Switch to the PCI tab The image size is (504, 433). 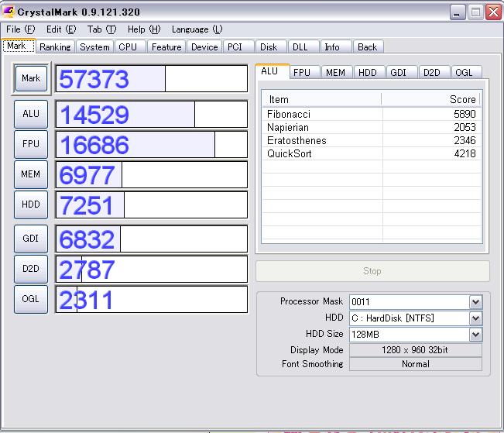click(238, 47)
